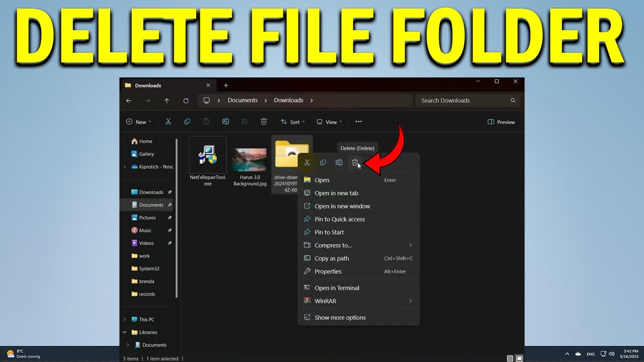Click the Delete trash icon in the context menu
This screenshot has width=644, height=362.
click(355, 162)
